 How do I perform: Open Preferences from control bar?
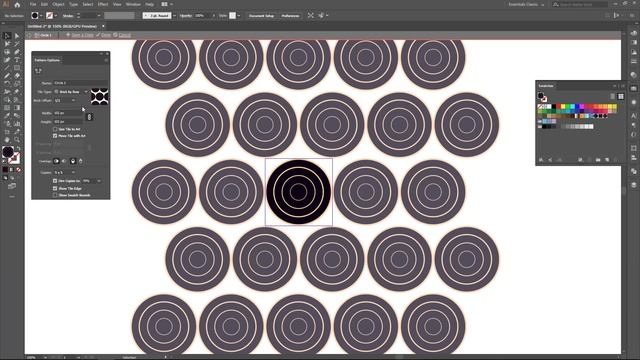click(290, 16)
